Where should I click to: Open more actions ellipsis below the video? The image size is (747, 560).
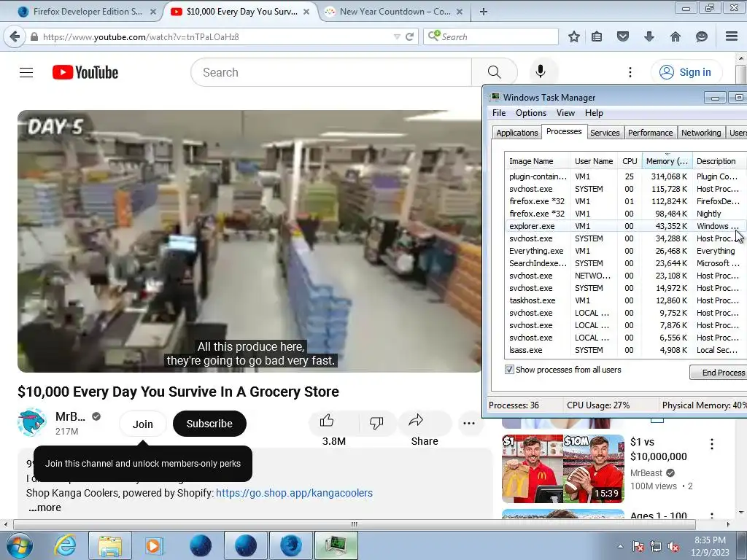(469, 424)
